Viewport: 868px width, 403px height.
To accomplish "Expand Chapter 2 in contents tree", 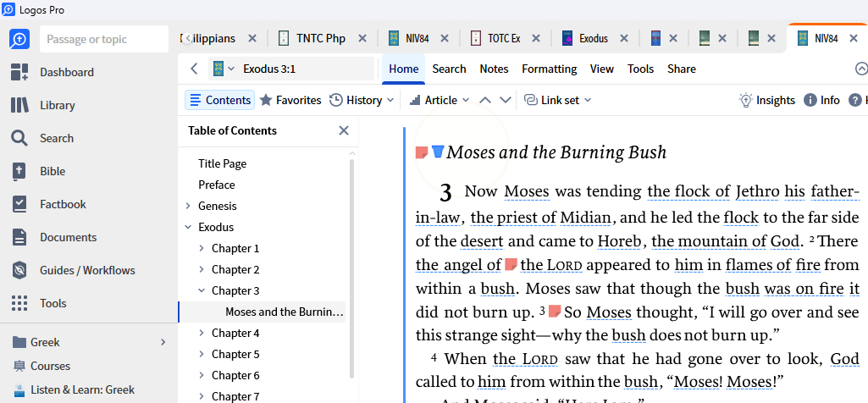I will 202,269.
